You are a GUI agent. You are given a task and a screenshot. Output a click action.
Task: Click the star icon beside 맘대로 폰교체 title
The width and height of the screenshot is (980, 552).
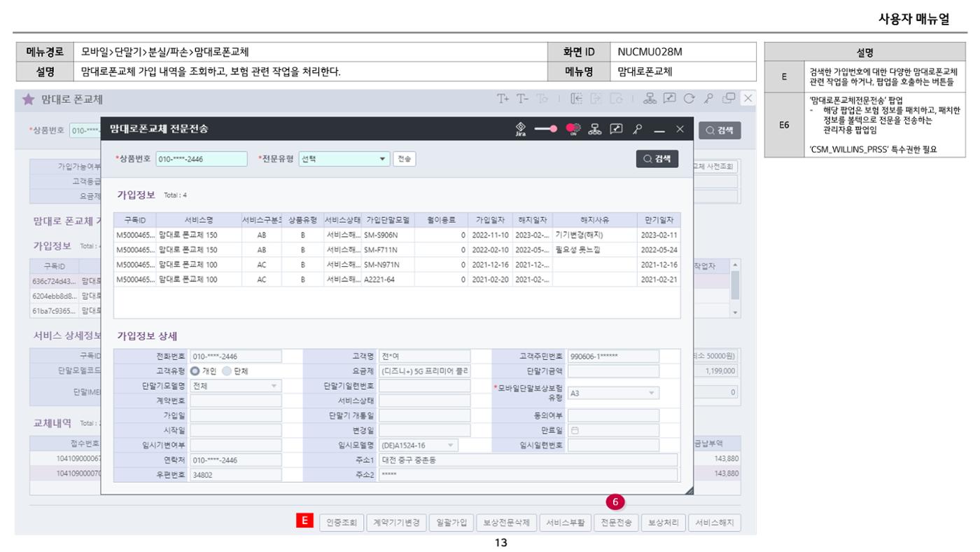(x=28, y=99)
